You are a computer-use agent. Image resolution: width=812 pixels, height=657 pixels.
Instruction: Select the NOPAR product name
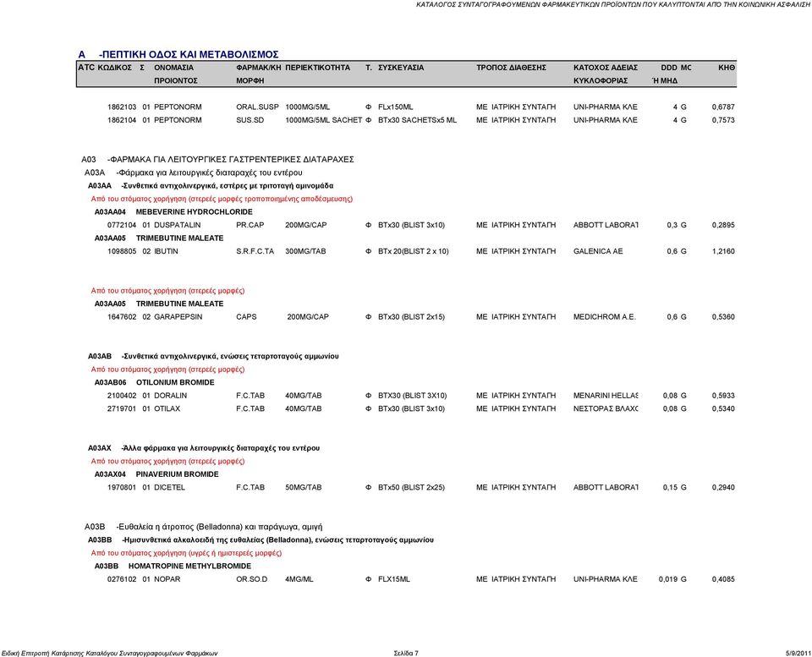tap(167, 579)
